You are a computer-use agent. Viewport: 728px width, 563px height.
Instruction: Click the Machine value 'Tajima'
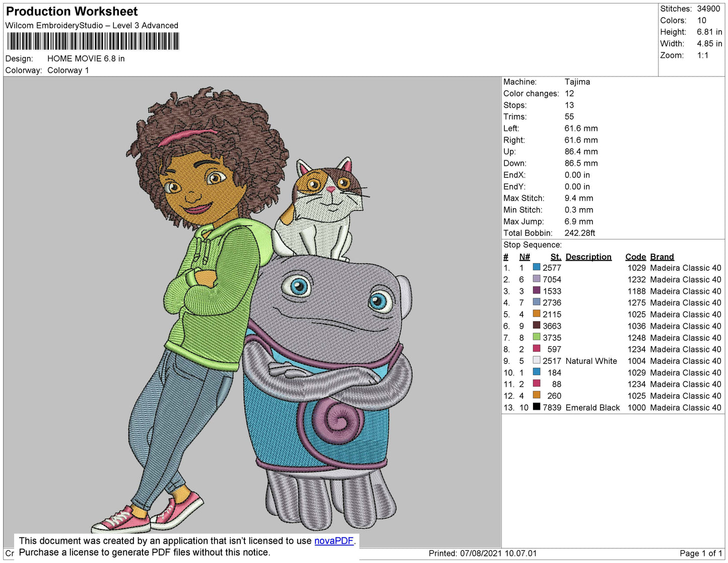click(x=577, y=82)
